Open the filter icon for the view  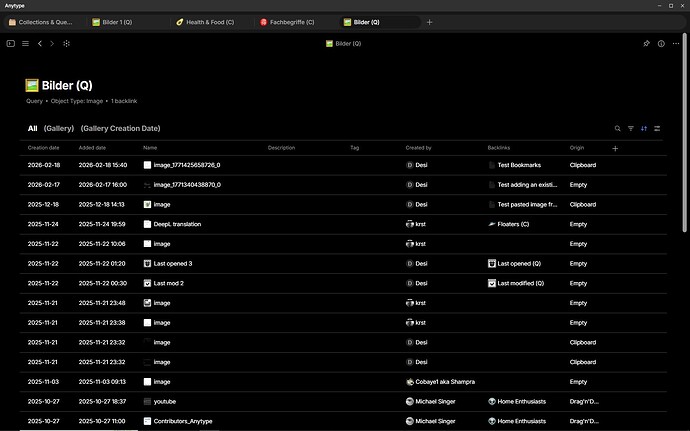point(631,129)
